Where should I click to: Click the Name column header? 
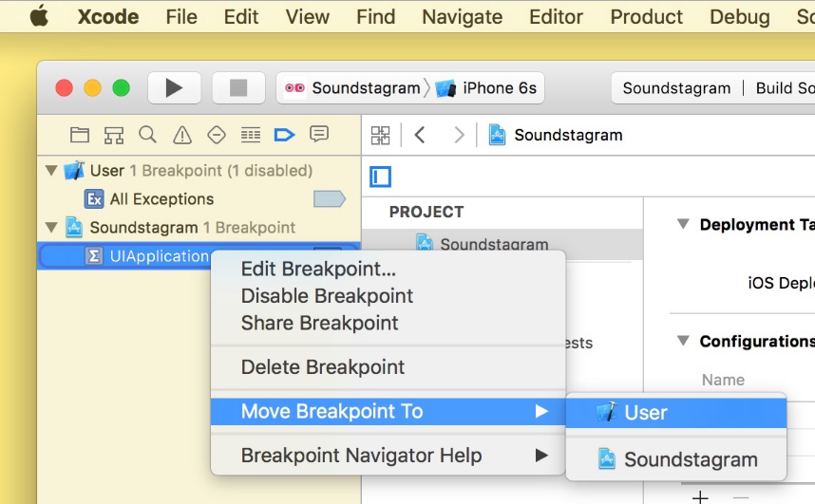coord(723,380)
